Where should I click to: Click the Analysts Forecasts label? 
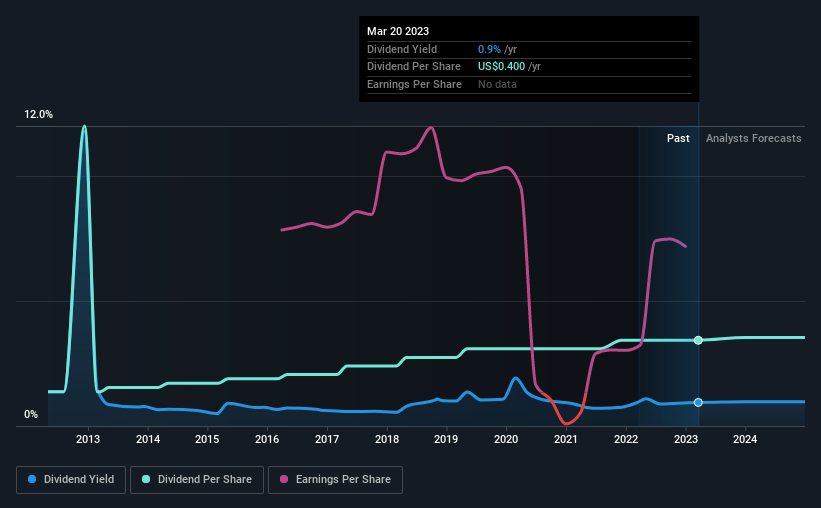tap(753, 138)
